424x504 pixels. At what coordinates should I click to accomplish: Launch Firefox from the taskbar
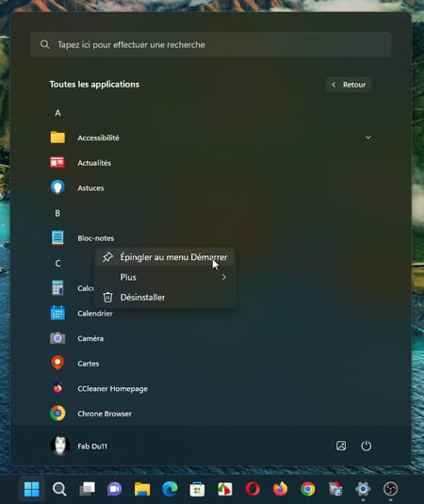[x=280, y=489]
